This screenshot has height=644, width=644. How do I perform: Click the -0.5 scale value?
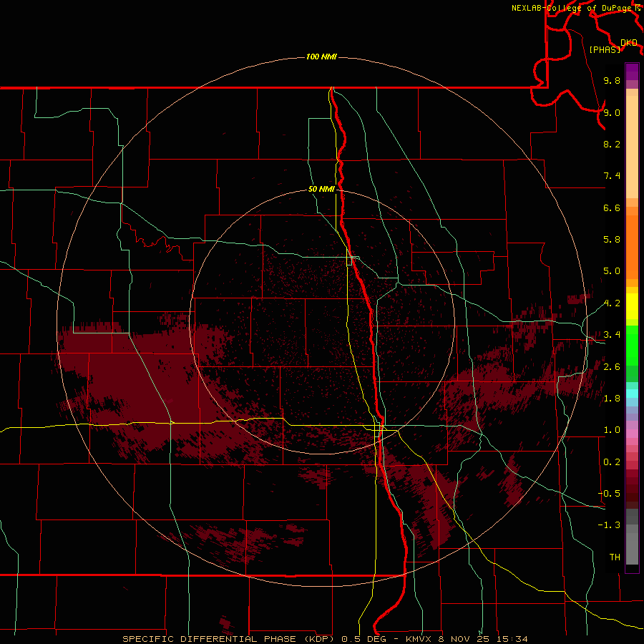[x=609, y=494]
